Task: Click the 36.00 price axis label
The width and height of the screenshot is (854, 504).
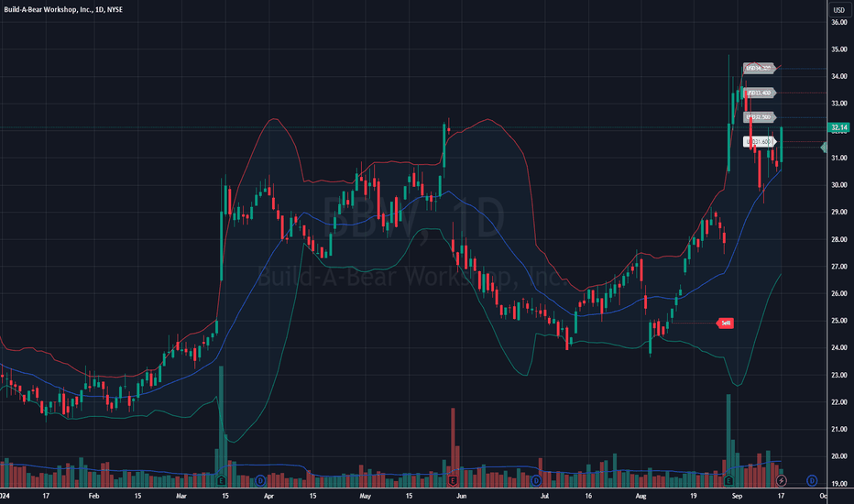Action: (x=838, y=22)
